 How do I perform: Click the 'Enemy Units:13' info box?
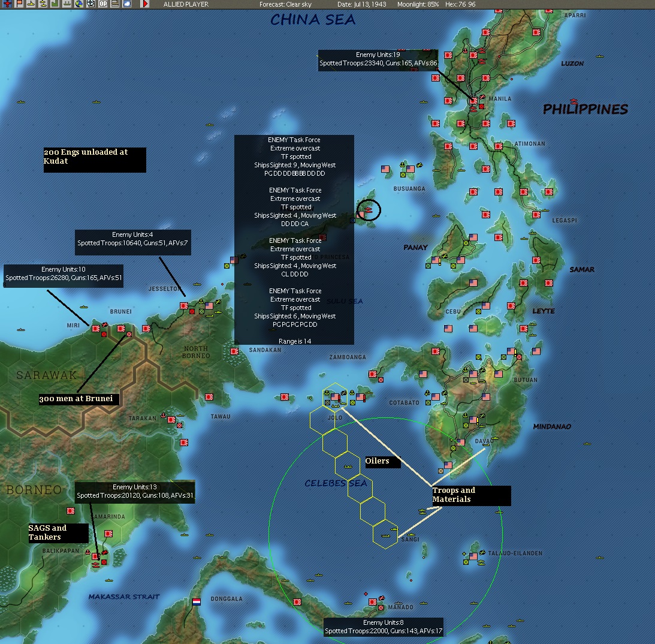click(135, 492)
